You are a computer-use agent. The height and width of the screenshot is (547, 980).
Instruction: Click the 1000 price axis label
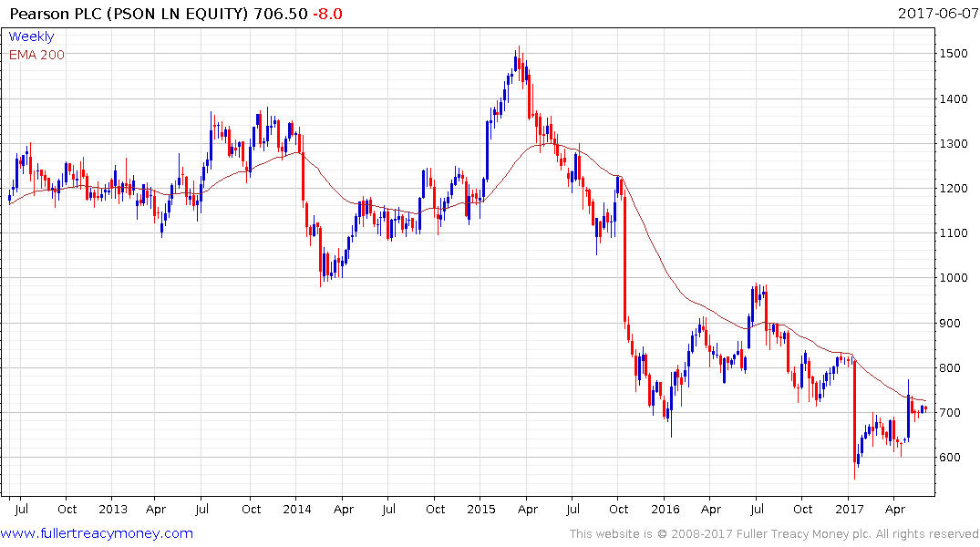[x=954, y=278]
